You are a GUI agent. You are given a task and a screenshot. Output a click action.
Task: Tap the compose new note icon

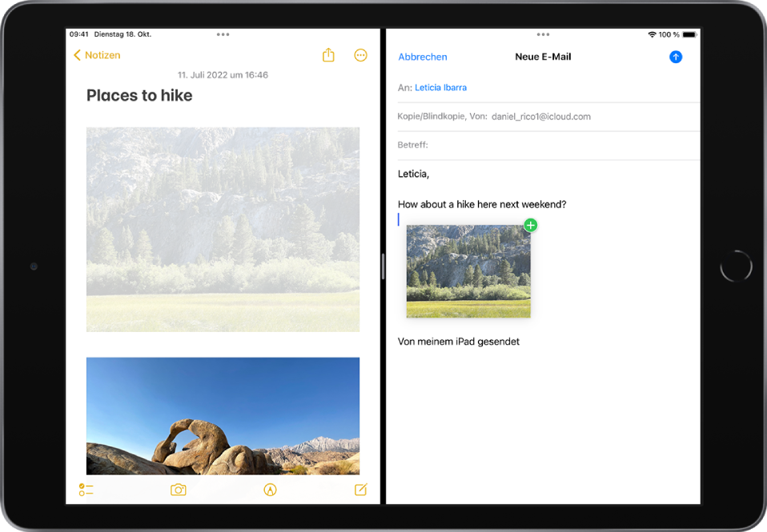tap(360, 489)
